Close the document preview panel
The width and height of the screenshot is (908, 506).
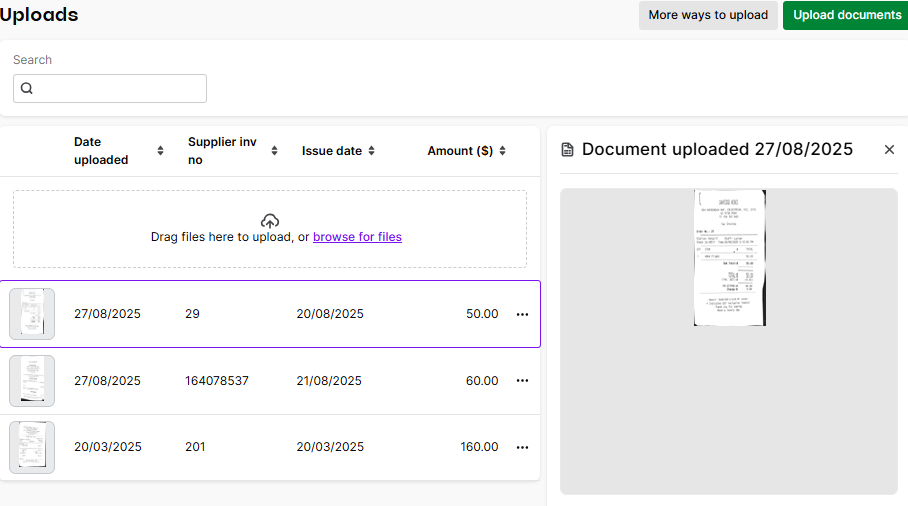[889, 150]
